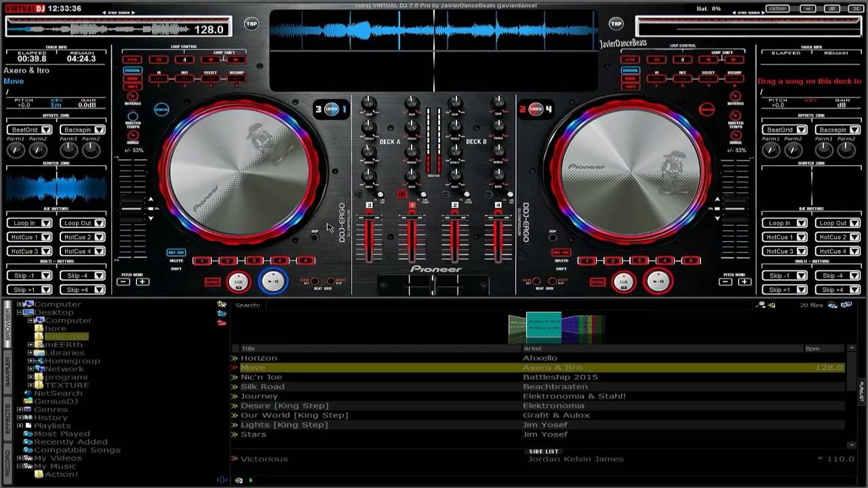Screen dimensions: 868x488
Task: Click the red filter folder icon
Action: point(222,323)
